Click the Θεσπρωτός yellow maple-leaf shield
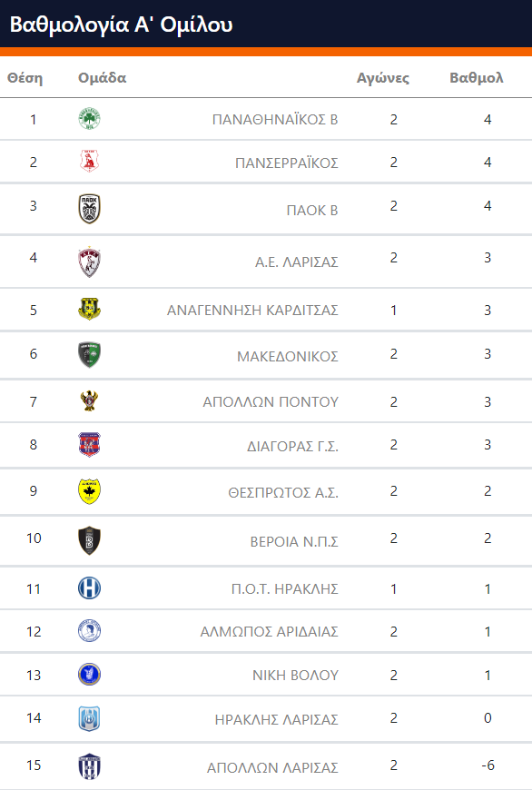Image resolution: width=532 pixels, height=790 pixels. point(90,491)
